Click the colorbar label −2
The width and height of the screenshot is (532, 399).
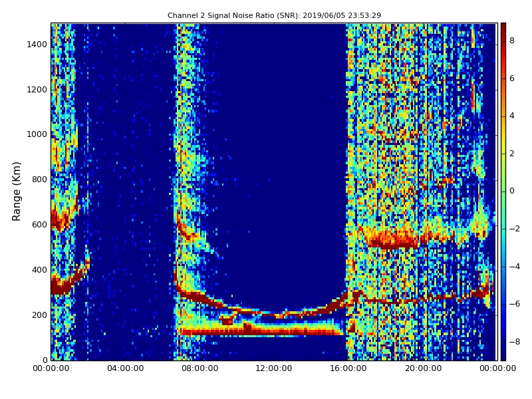click(515, 229)
